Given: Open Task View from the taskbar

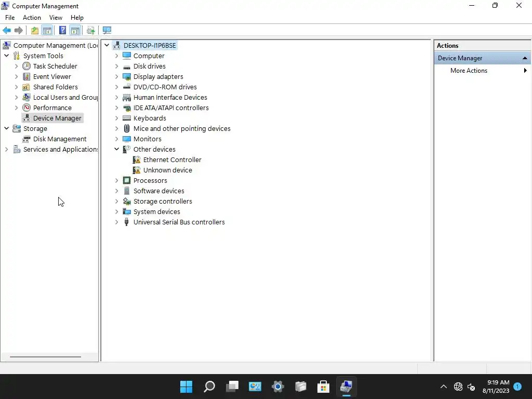Looking at the screenshot, I should click(232, 387).
